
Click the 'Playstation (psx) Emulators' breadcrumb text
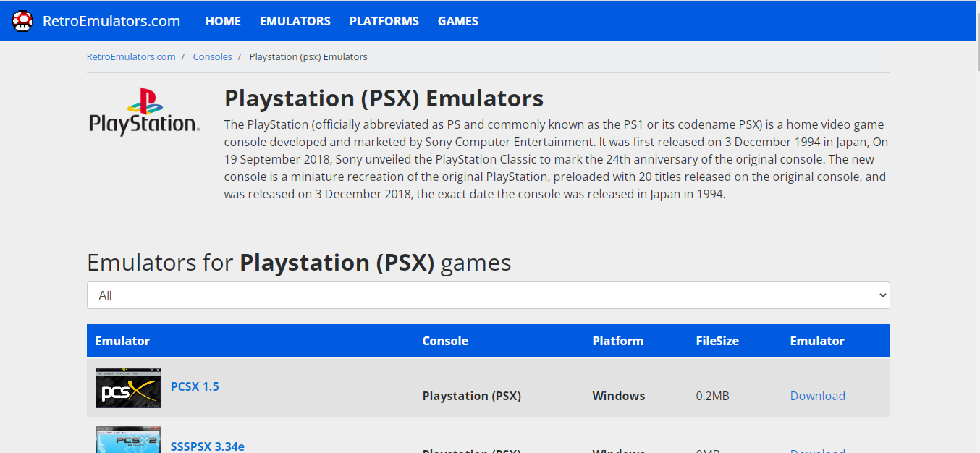tap(308, 56)
